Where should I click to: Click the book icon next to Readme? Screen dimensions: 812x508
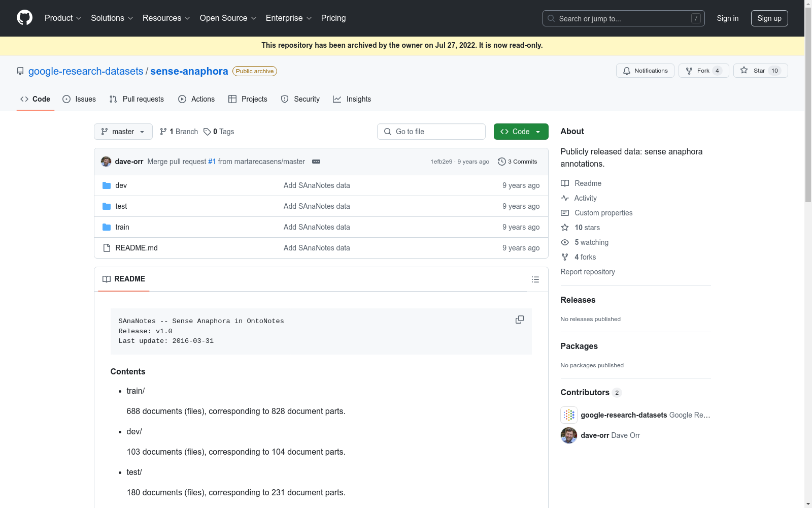click(565, 183)
